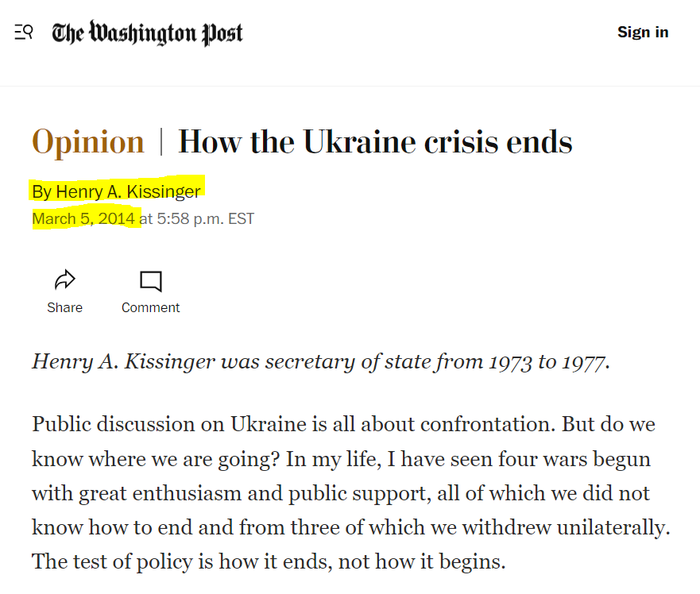The width and height of the screenshot is (700, 594).
Task: Click the Henry A. Kissinger byline
Action: (128, 192)
